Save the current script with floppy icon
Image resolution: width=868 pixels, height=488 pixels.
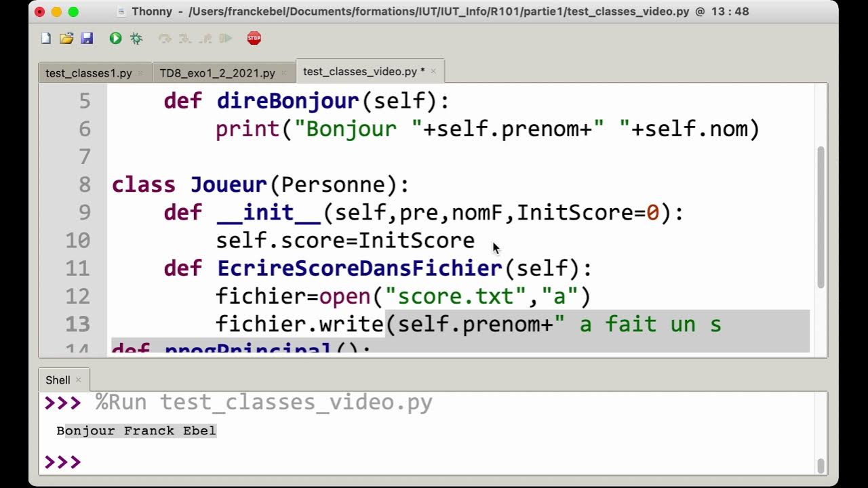(87, 39)
